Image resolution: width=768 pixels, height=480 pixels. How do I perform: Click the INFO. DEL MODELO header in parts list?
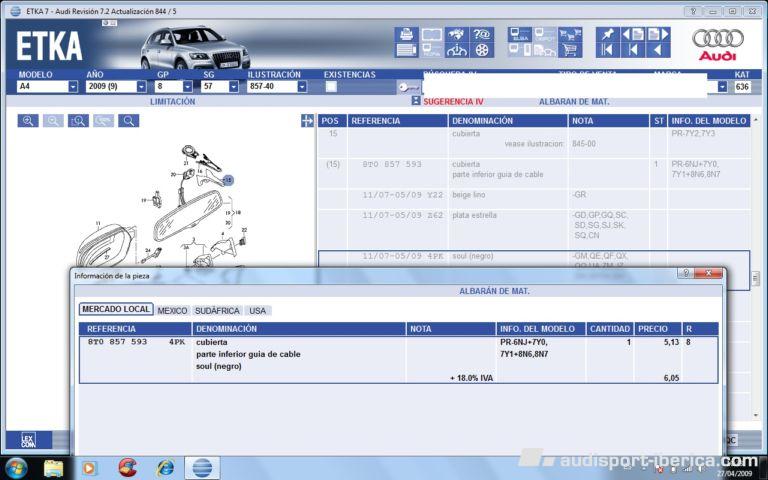point(709,120)
